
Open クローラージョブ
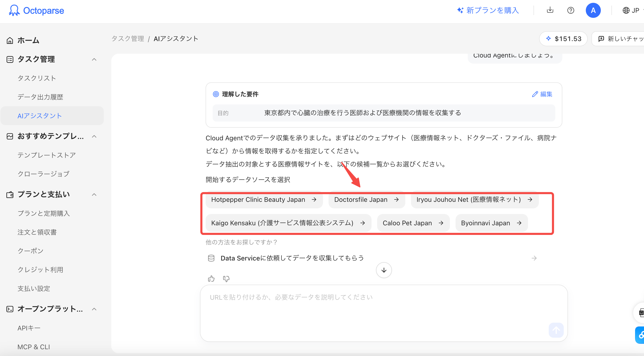pos(43,174)
